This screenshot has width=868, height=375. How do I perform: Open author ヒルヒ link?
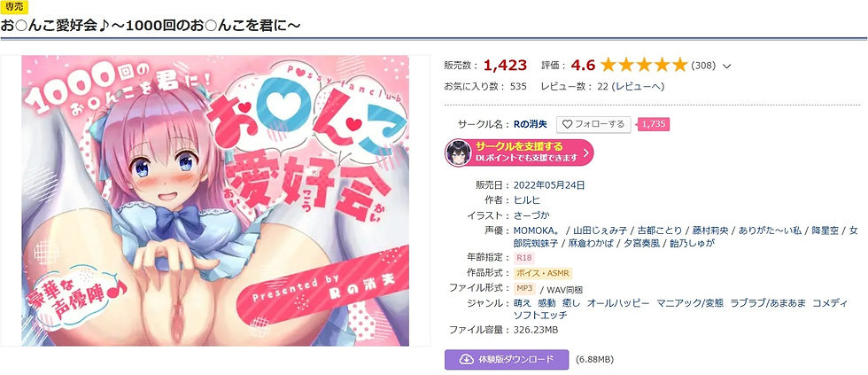526,200
